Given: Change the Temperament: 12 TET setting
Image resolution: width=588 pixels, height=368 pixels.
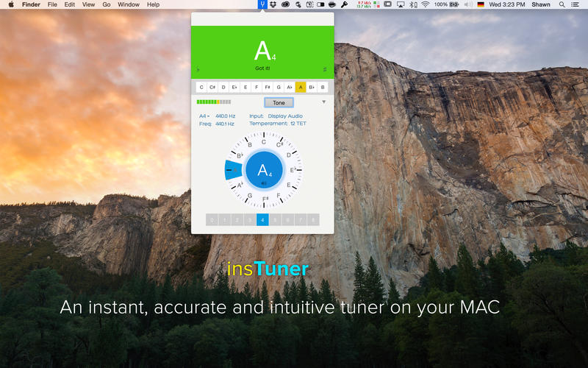Looking at the screenshot, I should coord(278,124).
